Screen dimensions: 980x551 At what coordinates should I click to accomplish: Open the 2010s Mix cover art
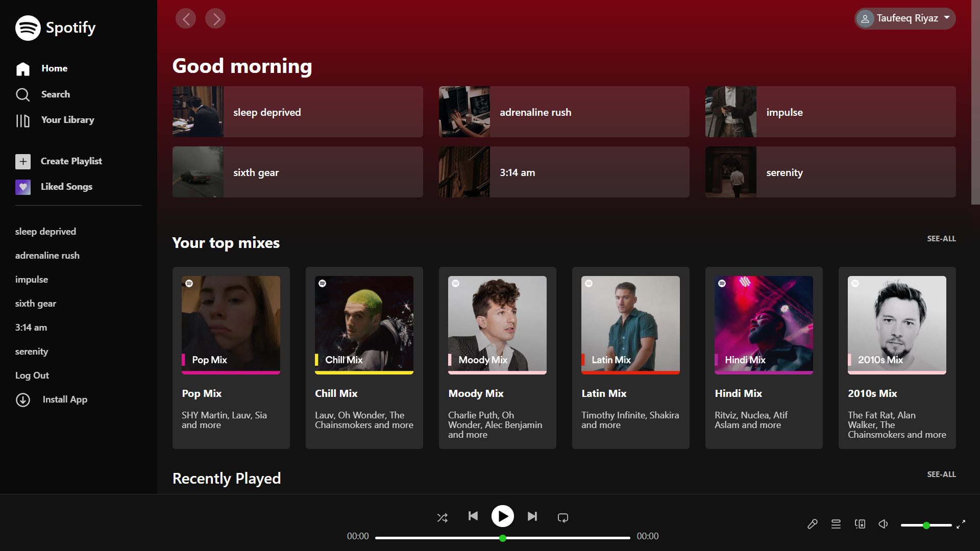pyautogui.click(x=897, y=325)
